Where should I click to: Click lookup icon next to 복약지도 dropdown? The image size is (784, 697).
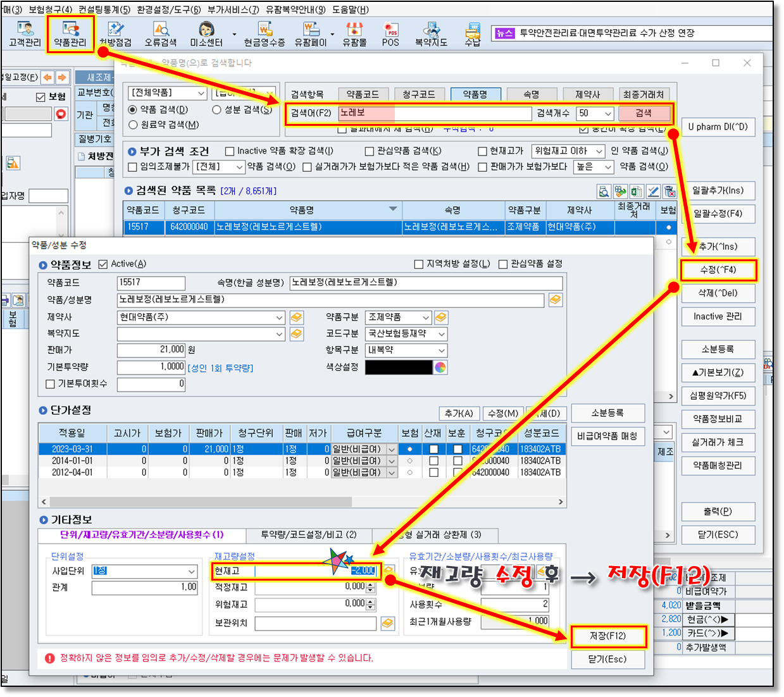(x=296, y=333)
